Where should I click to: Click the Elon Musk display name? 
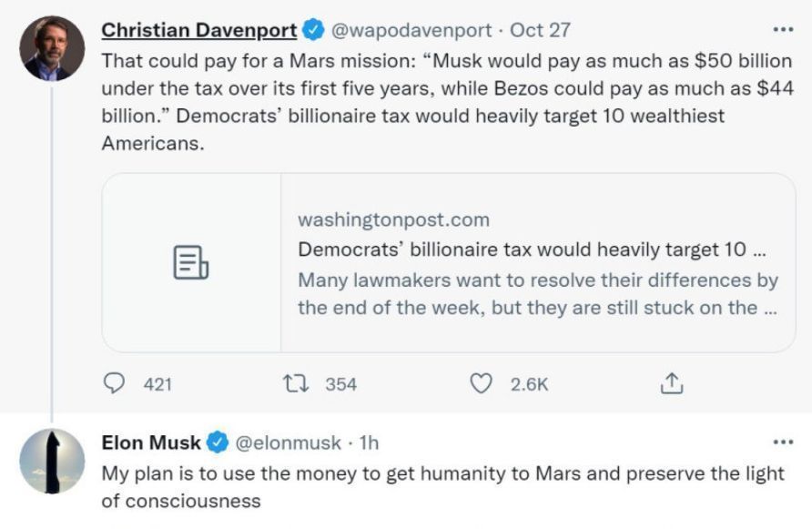pyautogui.click(x=150, y=443)
